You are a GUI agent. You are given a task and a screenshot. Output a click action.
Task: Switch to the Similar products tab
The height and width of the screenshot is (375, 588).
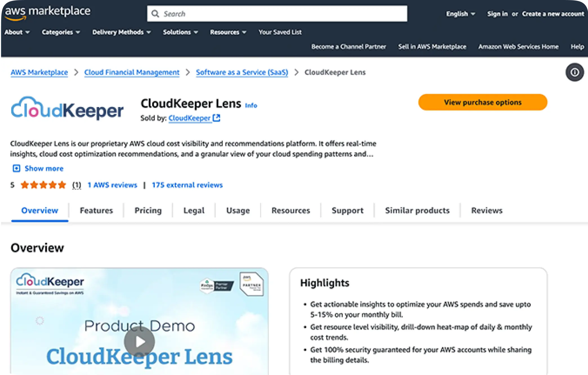[x=417, y=210]
